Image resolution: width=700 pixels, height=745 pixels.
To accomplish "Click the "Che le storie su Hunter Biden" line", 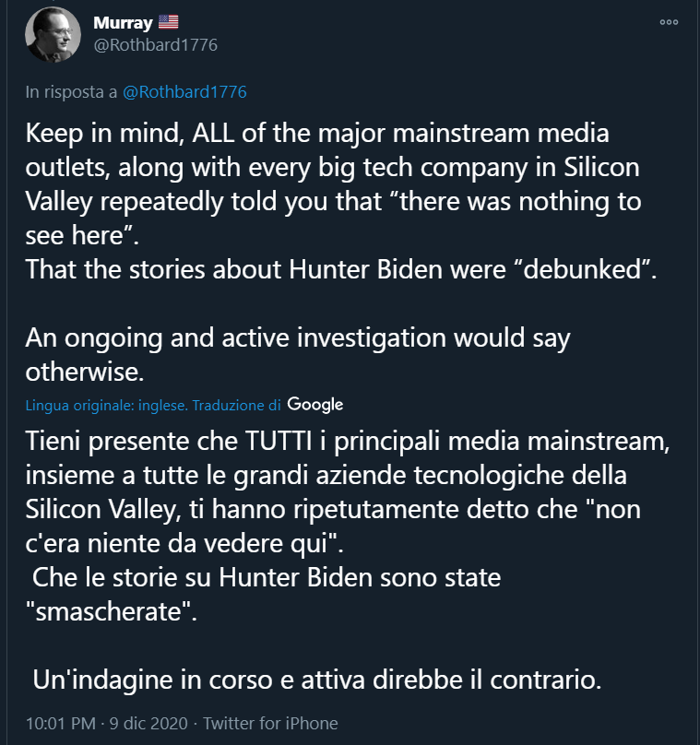I will tap(267, 577).
